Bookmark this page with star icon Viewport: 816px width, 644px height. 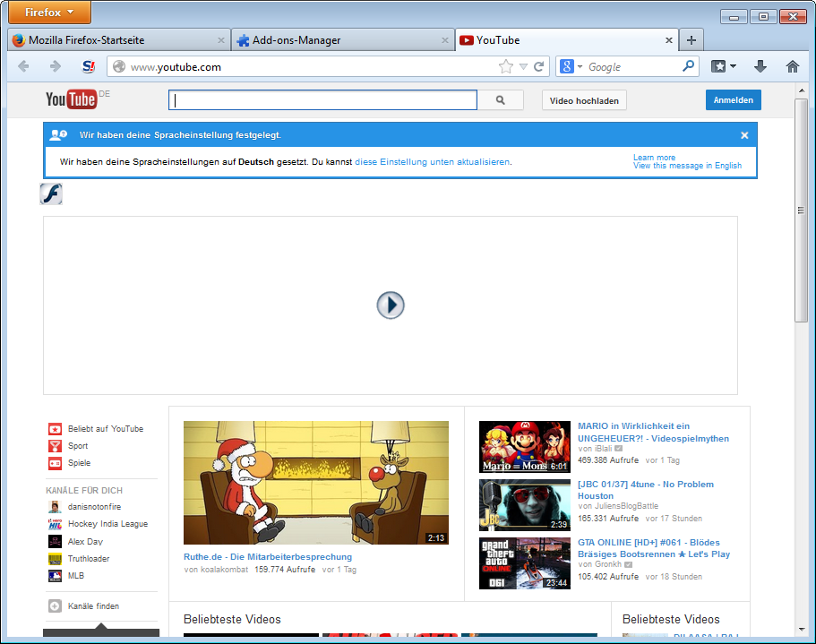click(x=505, y=66)
